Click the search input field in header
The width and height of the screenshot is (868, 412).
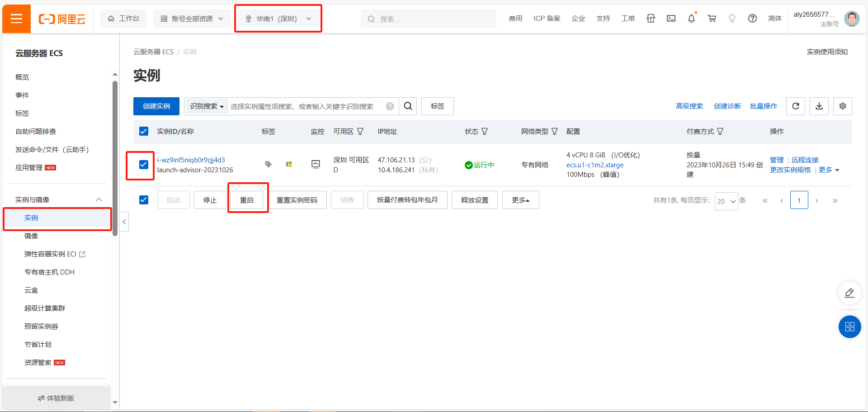pyautogui.click(x=429, y=19)
